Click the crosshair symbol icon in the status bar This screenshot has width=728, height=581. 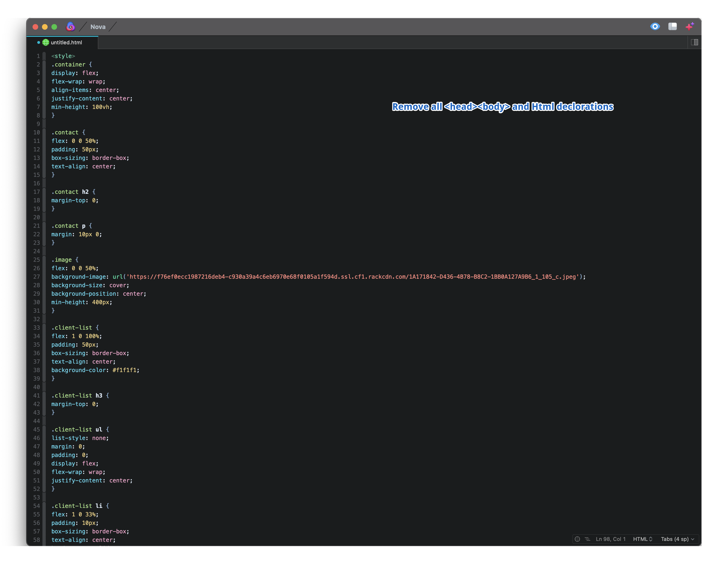[577, 539]
